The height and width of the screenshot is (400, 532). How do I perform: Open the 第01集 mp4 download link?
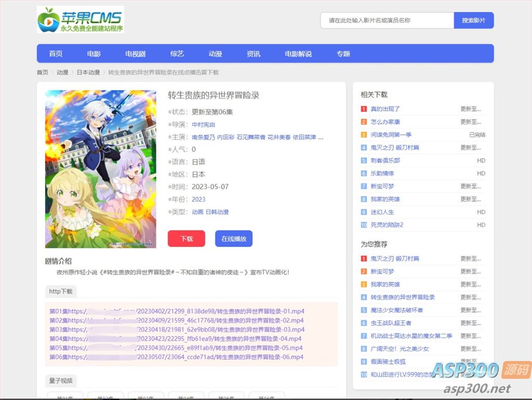coord(177,311)
